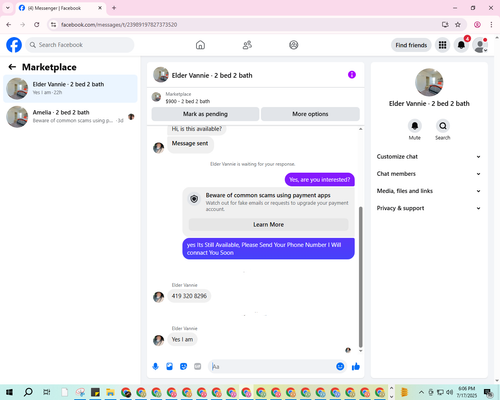This screenshot has width=500, height=400.
Task: Click Learn More on the scam warning
Action: click(x=269, y=225)
